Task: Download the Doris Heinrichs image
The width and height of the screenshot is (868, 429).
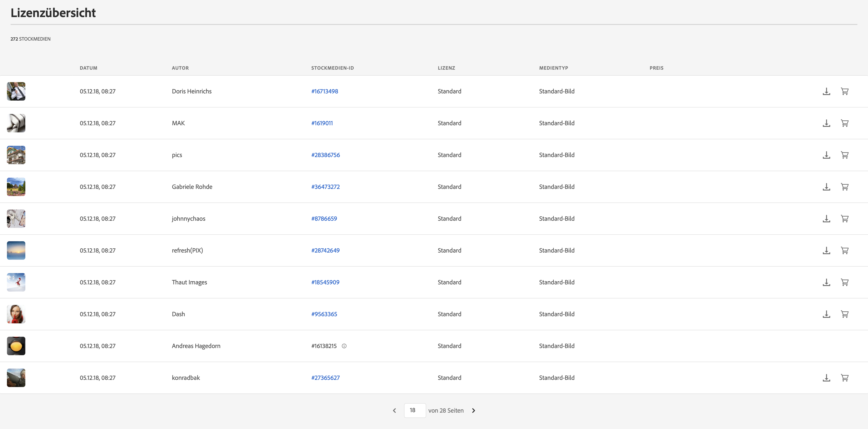Action: [826, 91]
